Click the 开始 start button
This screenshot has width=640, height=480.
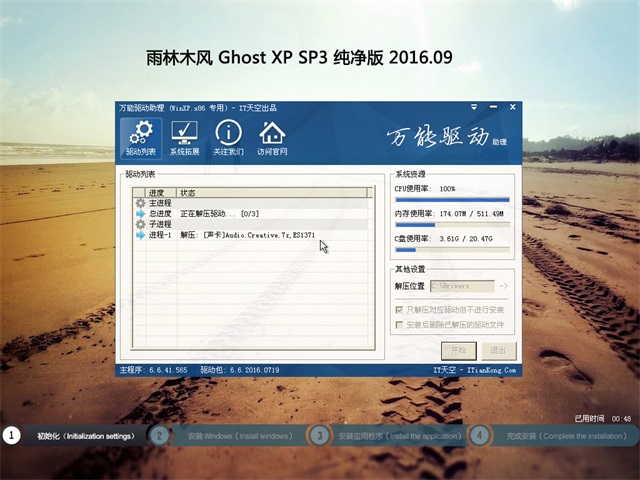[458, 351]
